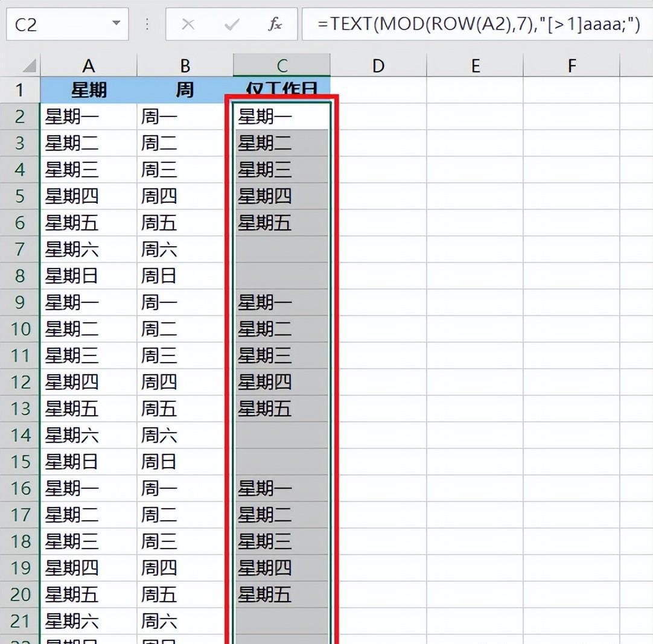Click empty cell D2
This screenshot has height=644, width=653.
click(378, 116)
